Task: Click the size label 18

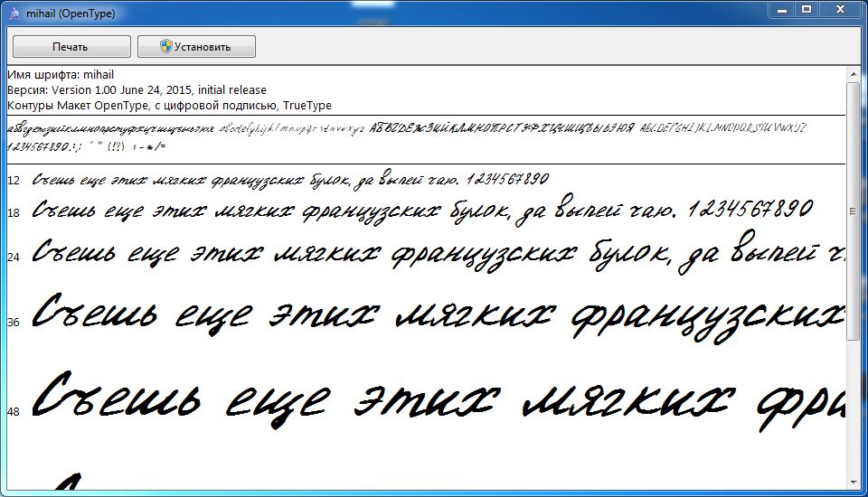Action: [x=14, y=212]
